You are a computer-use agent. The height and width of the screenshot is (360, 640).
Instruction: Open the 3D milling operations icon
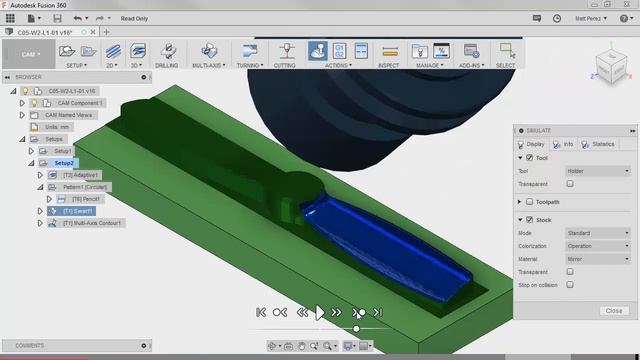138,51
